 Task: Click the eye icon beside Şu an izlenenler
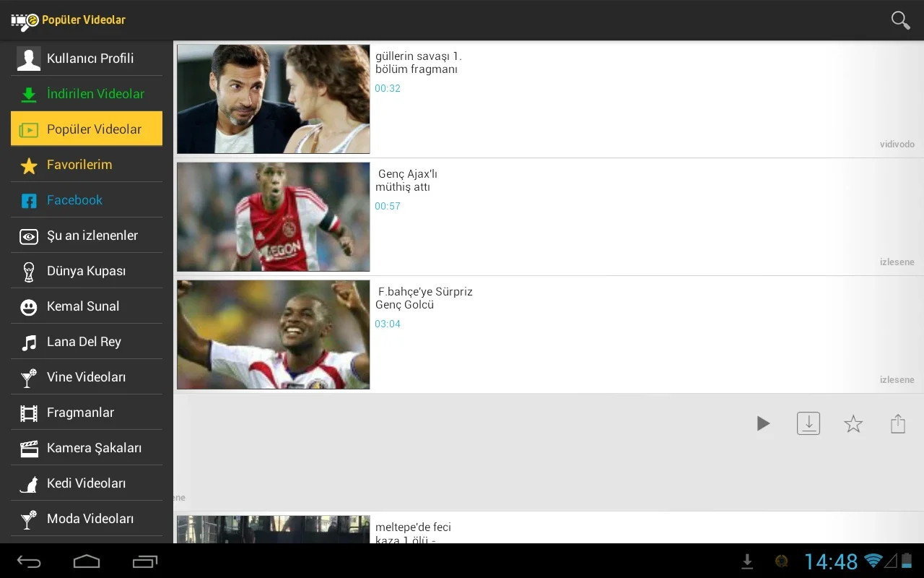point(29,236)
